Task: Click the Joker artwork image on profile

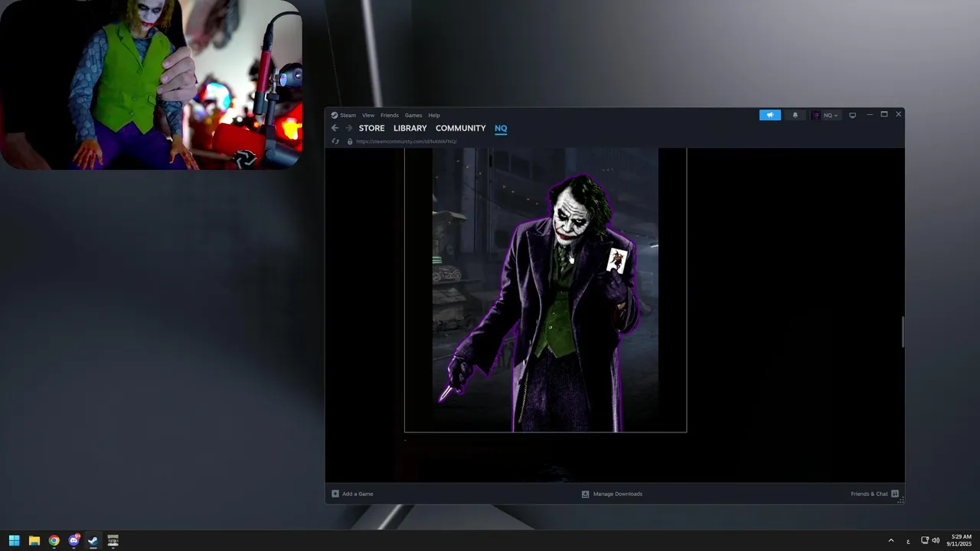Action: click(x=545, y=290)
